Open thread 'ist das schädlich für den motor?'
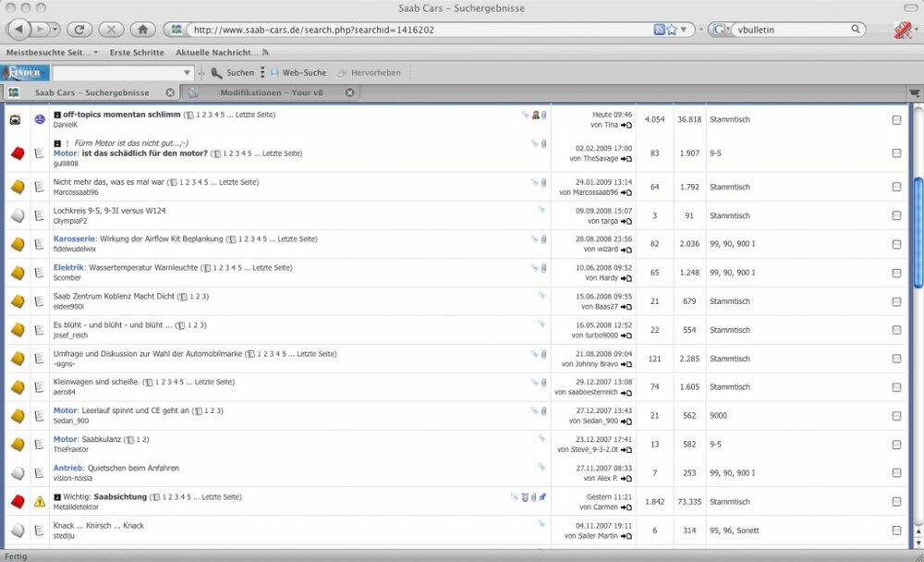 [144, 153]
